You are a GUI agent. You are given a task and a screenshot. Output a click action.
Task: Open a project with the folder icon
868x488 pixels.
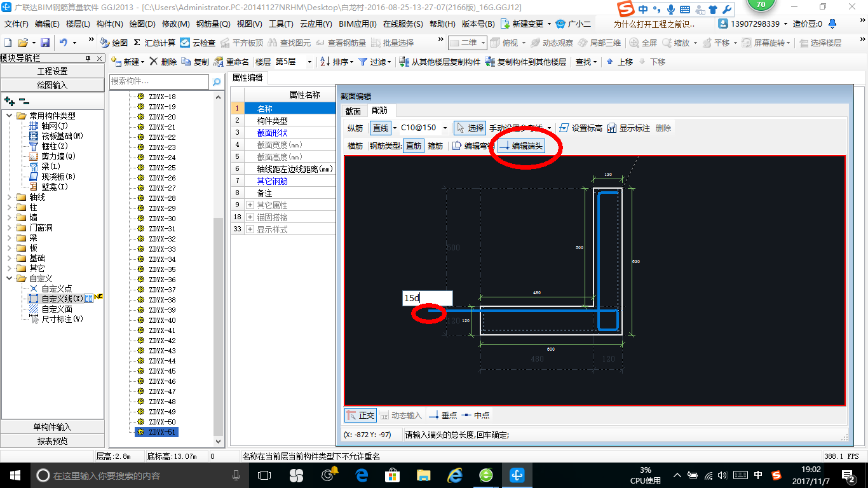pyautogui.click(x=22, y=43)
